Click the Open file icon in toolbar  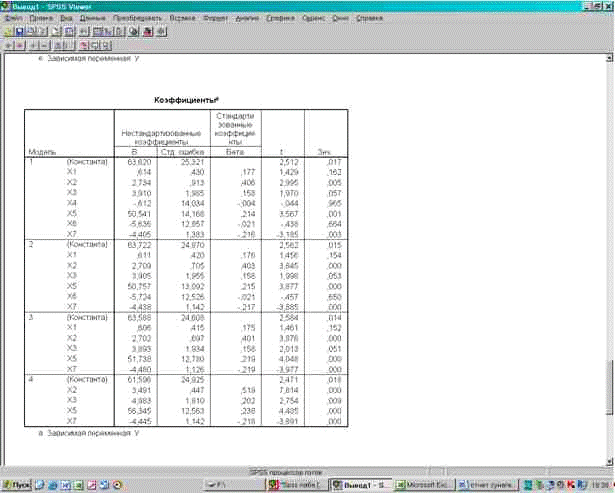point(8,32)
